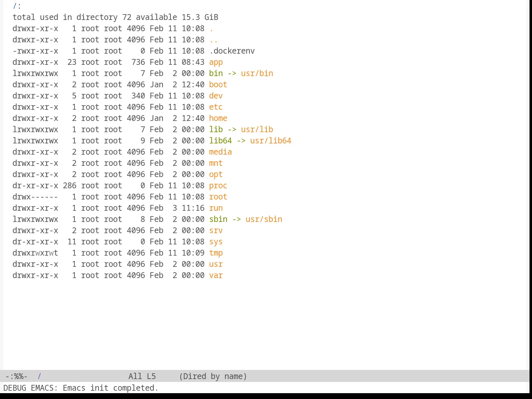Click the link count '286' of proc
This screenshot has width=532, height=399.
(x=69, y=186)
